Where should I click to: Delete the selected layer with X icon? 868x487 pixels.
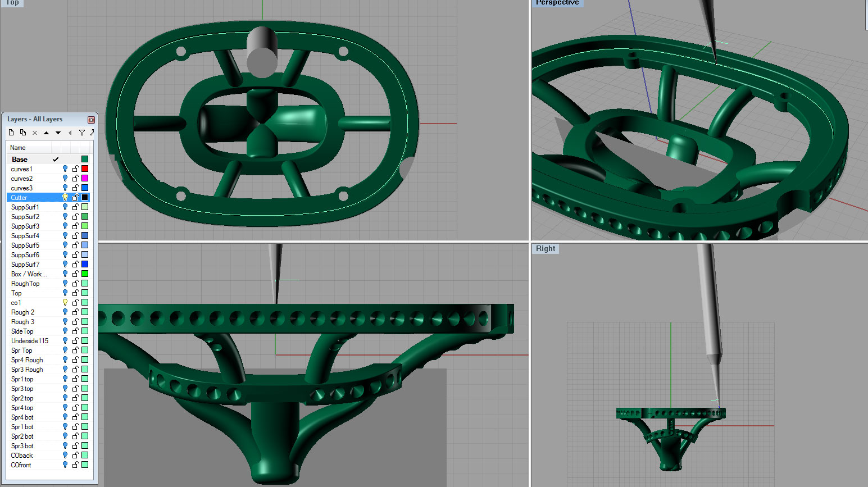(35, 133)
